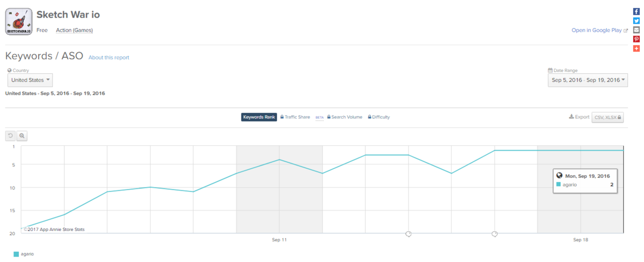Click the Sketch War io title
Screen dimensions: 644x262
pos(68,14)
